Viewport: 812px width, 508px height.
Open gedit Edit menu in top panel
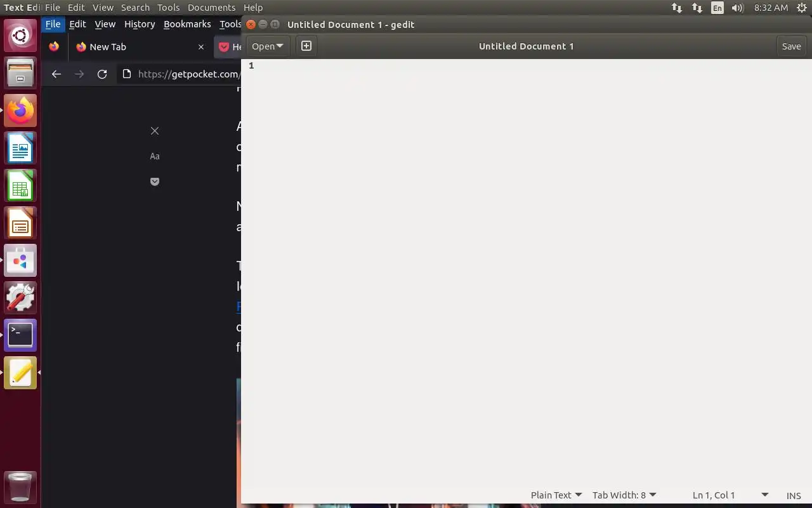[x=76, y=8]
